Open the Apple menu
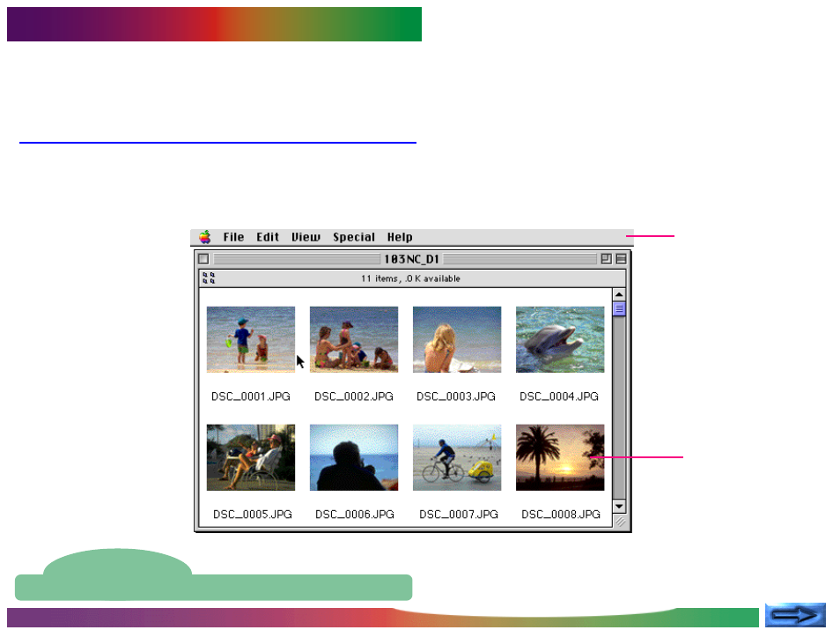The width and height of the screenshot is (840, 630). (204, 237)
